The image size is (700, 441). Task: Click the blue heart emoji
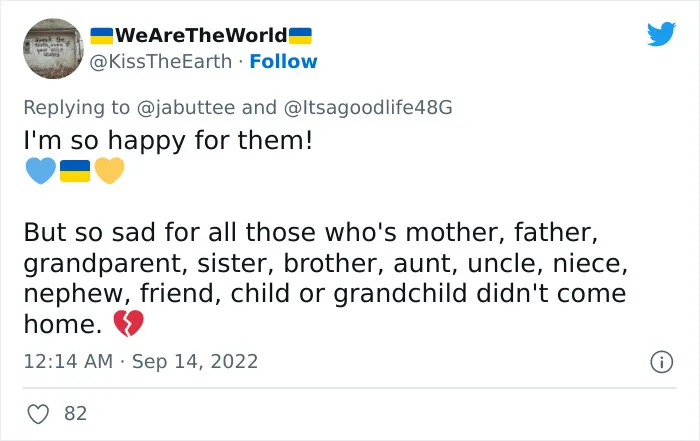tap(41, 171)
